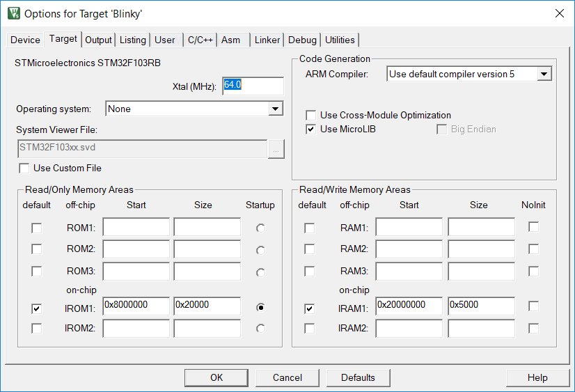Expand the ARM Compiler version dropdown

pyautogui.click(x=544, y=74)
